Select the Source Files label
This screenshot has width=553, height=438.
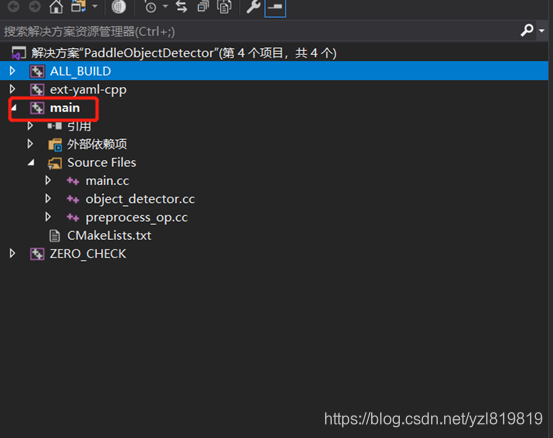[102, 163]
